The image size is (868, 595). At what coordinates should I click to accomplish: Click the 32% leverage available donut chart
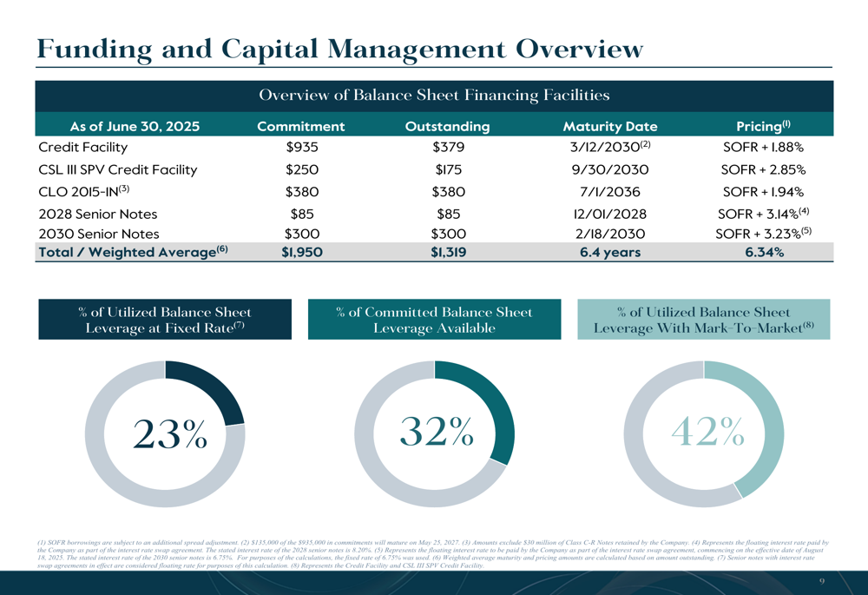click(x=435, y=433)
